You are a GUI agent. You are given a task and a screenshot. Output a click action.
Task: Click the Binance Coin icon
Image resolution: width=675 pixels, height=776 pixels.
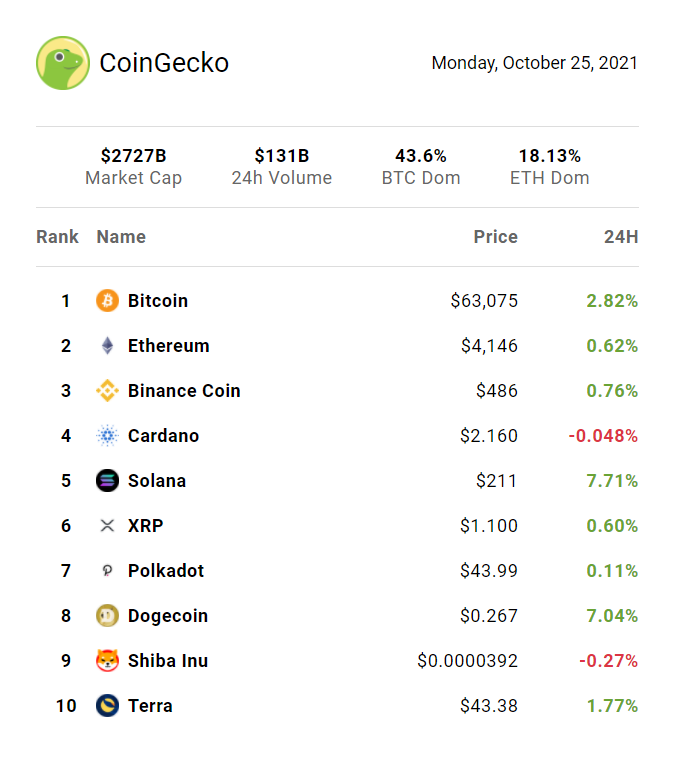(107, 391)
